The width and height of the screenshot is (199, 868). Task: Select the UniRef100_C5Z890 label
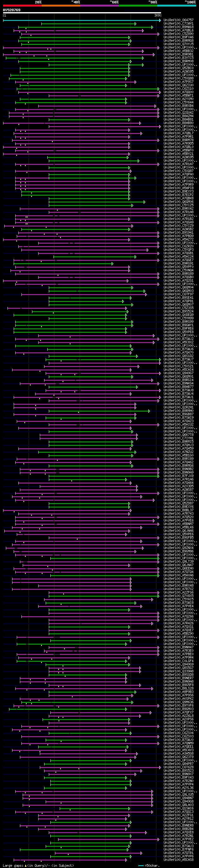(x=178, y=34)
